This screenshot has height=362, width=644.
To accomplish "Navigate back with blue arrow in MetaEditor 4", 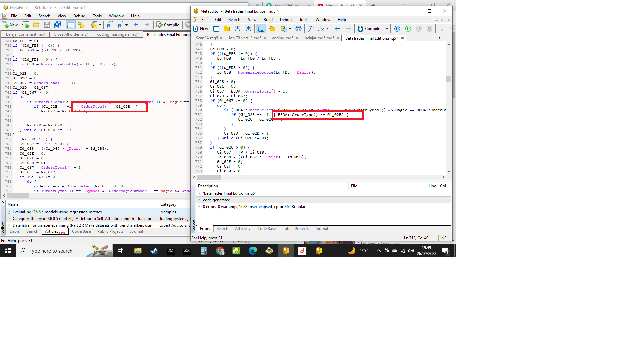I will click(x=136, y=25).
